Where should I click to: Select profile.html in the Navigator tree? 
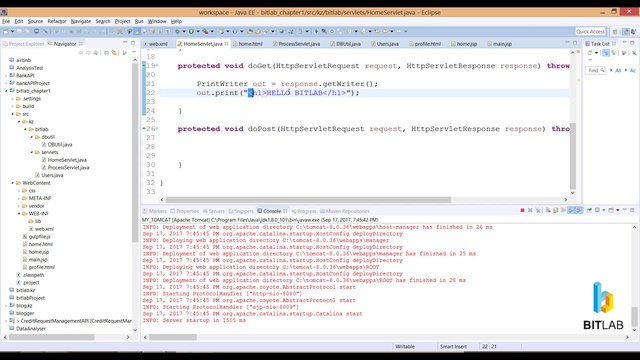coord(41,267)
